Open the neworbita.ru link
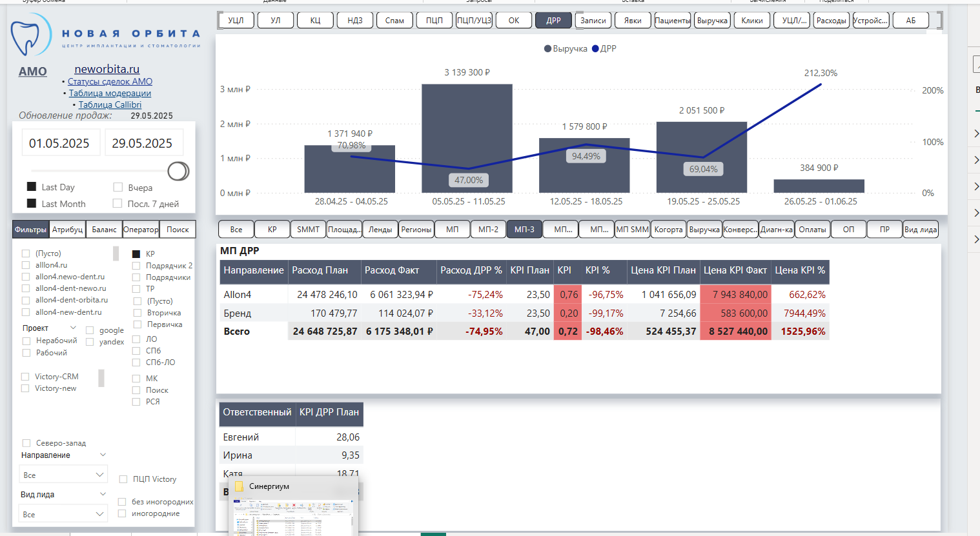The height and width of the screenshot is (536, 980). [x=107, y=69]
